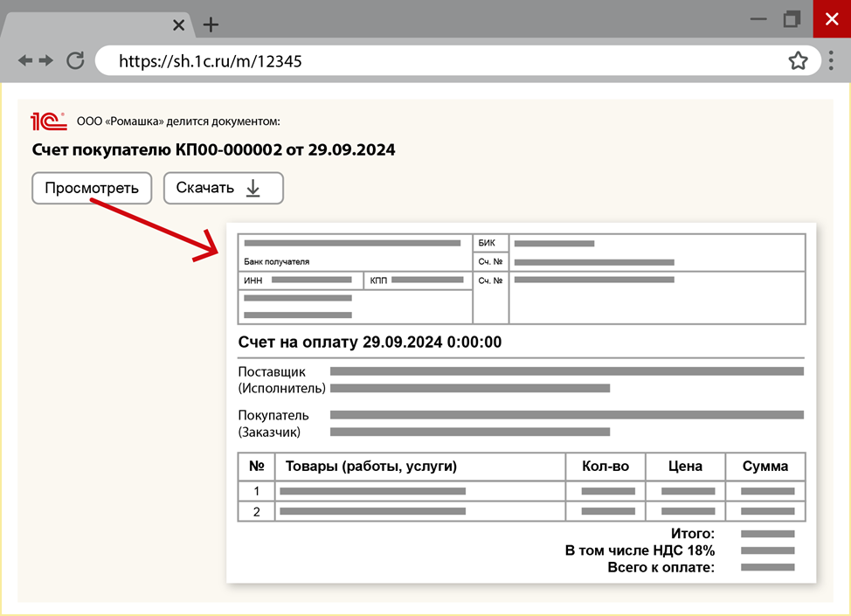Click the browser forward arrow
Image resolution: width=851 pixels, height=616 pixels.
(45, 60)
